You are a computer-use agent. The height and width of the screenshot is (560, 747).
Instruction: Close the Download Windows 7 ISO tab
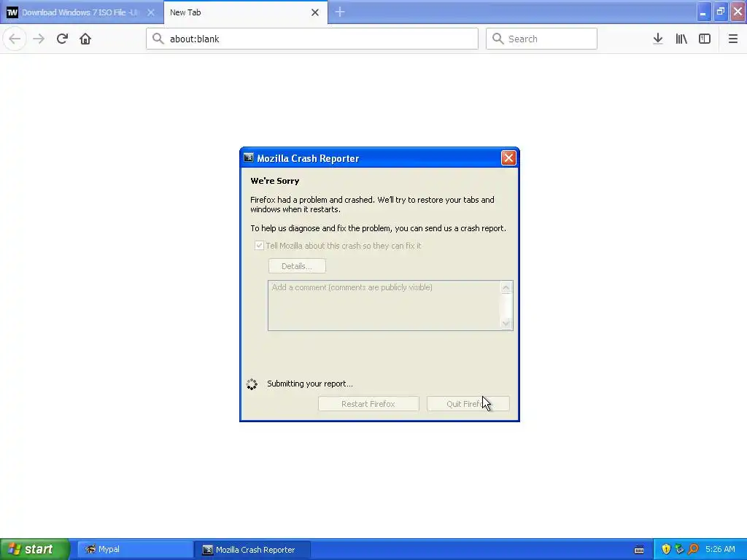[x=150, y=12]
